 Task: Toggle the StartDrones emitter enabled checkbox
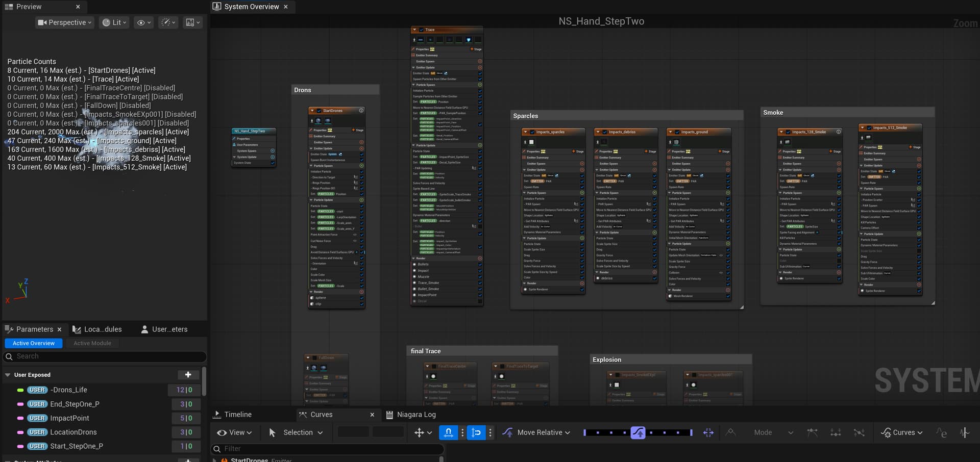click(x=319, y=111)
